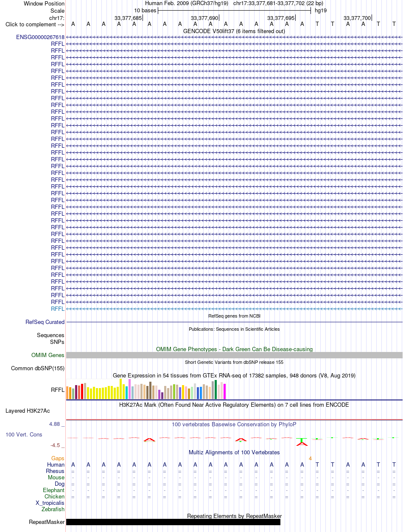Click 'GENCODE V50lift37 (6 items filtered out)' title
Image resolution: width=403 pixels, height=532 pixels.
(234, 31)
